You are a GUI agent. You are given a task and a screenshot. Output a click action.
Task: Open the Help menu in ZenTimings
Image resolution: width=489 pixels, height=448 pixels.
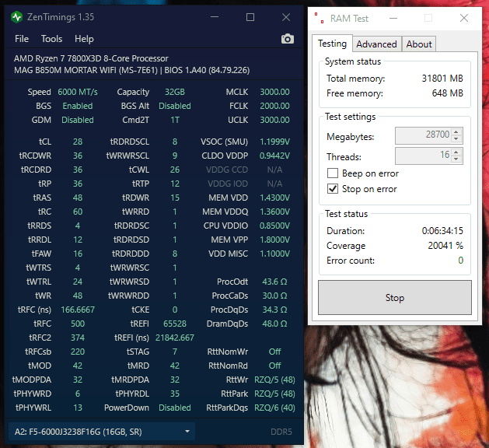84,39
